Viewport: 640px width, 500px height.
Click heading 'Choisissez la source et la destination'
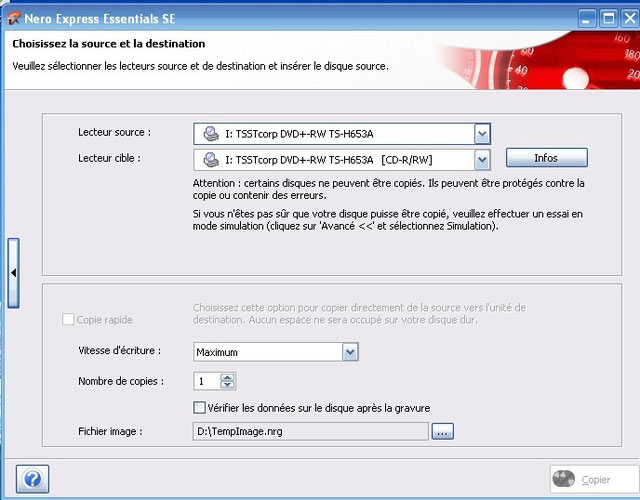[x=109, y=44]
